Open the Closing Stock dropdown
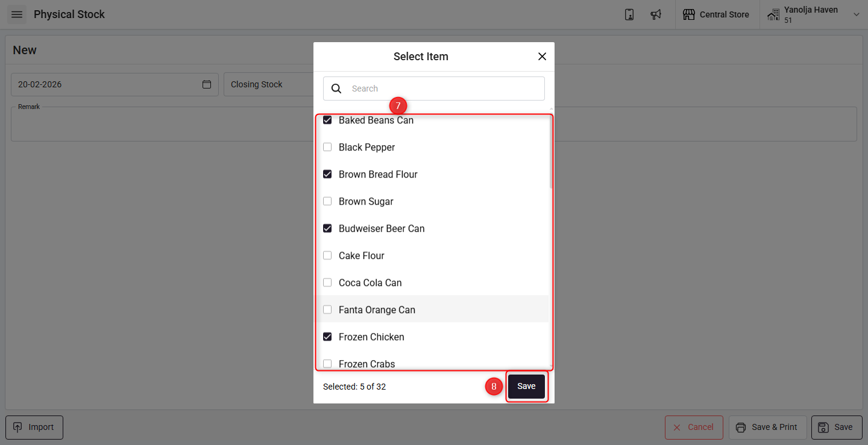Screen dimensions: 868x445 coord(268,84)
